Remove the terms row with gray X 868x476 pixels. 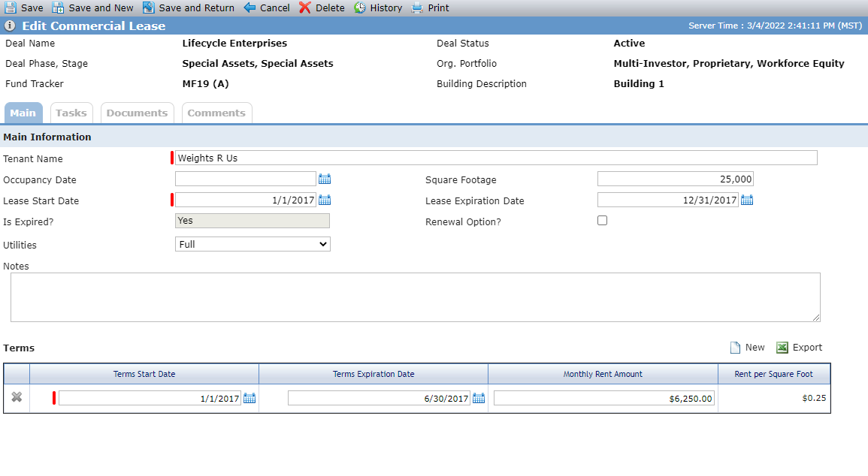17,397
